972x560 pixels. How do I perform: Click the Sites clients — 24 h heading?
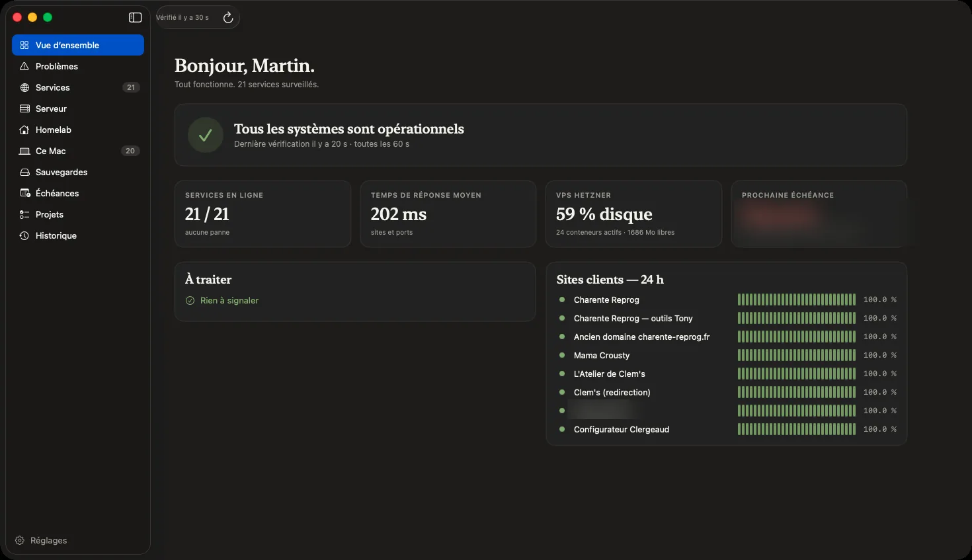click(610, 279)
